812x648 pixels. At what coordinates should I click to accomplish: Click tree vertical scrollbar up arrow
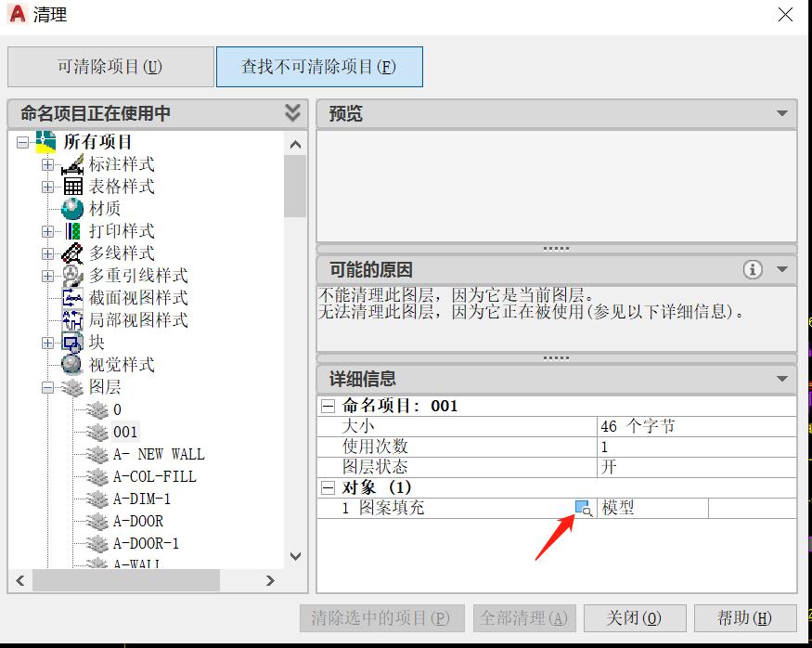pyautogui.click(x=295, y=145)
